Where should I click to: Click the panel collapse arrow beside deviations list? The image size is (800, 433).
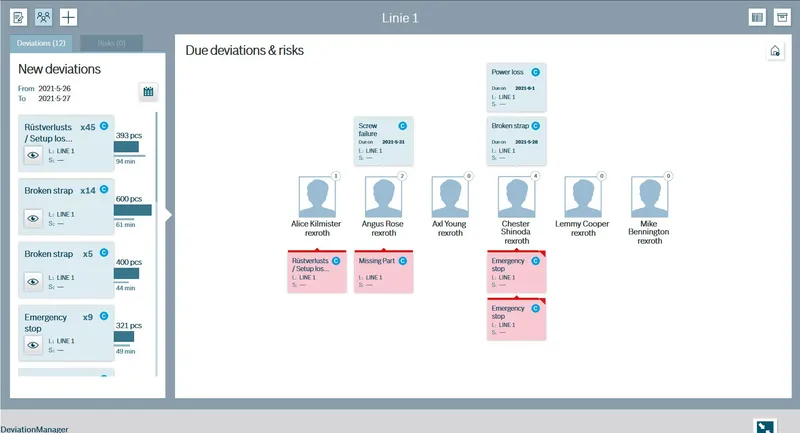(x=169, y=215)
